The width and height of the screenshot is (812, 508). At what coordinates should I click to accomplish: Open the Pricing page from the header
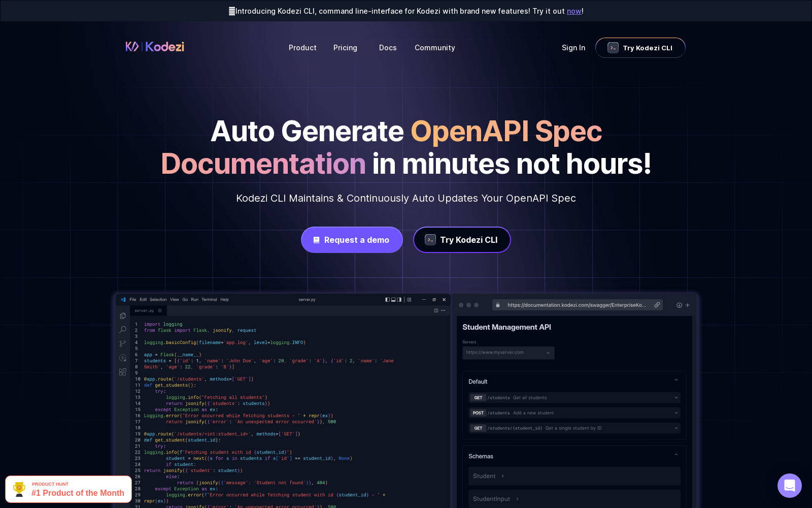tap(345, 48)
